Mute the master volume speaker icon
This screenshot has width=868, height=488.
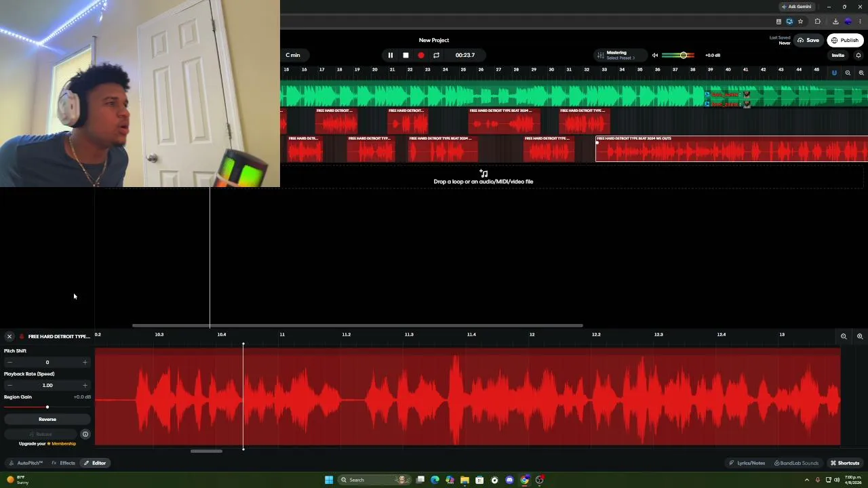655,55
